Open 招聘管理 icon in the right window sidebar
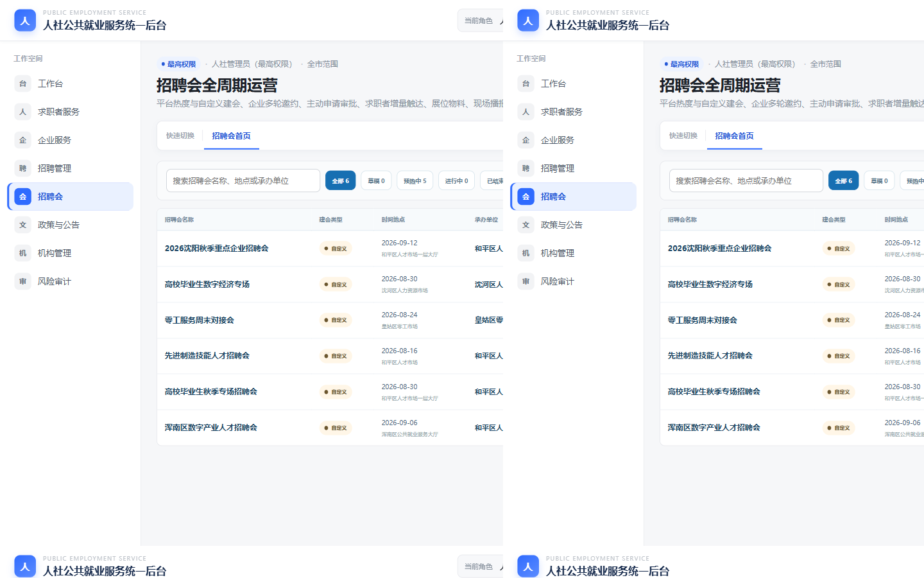The width and height of the screenshot is (924, 578). (526, 168)
